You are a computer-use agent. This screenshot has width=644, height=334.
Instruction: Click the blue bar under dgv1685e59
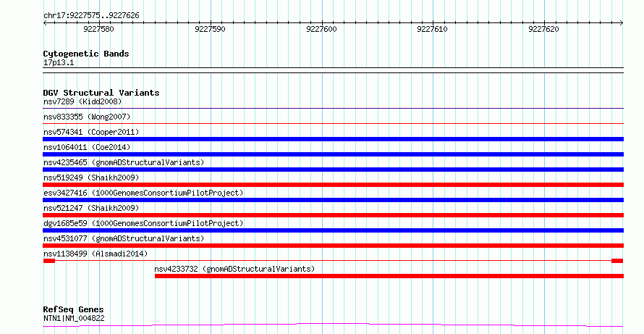click(x=333, y=230)
